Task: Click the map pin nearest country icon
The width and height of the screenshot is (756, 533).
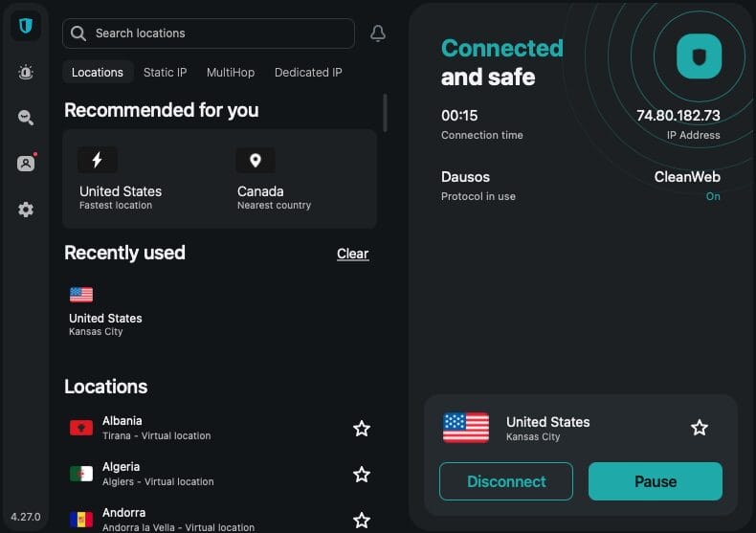Action: pyautogui.click(x=256, y=160)
